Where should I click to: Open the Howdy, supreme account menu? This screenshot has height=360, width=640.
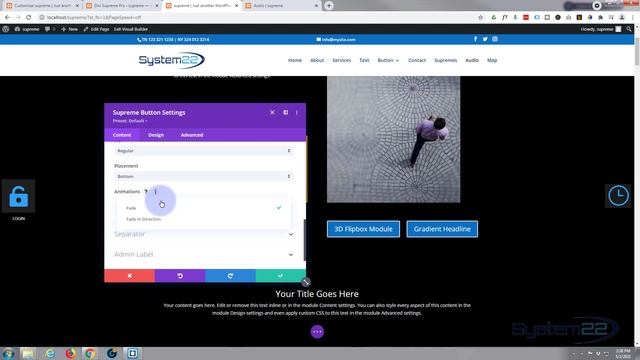pos(601,29)
